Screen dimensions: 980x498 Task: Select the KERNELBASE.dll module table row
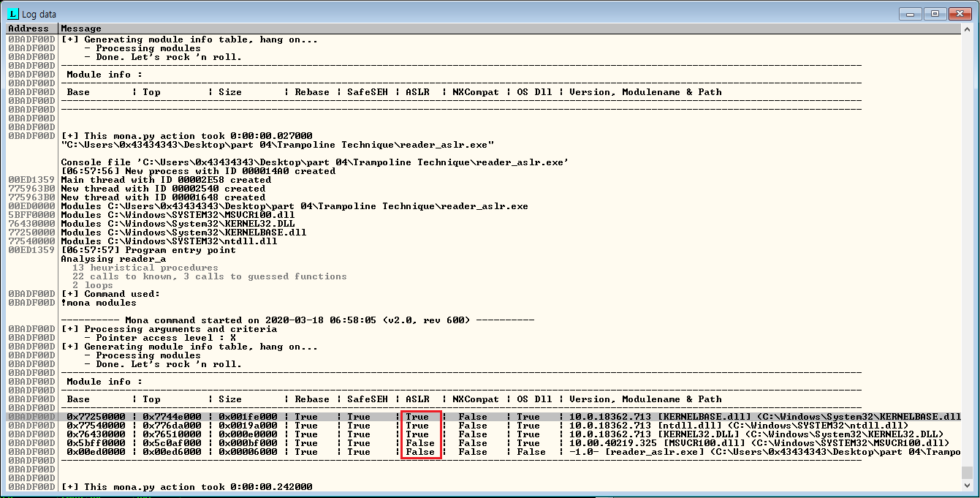[x=509, y=417]
